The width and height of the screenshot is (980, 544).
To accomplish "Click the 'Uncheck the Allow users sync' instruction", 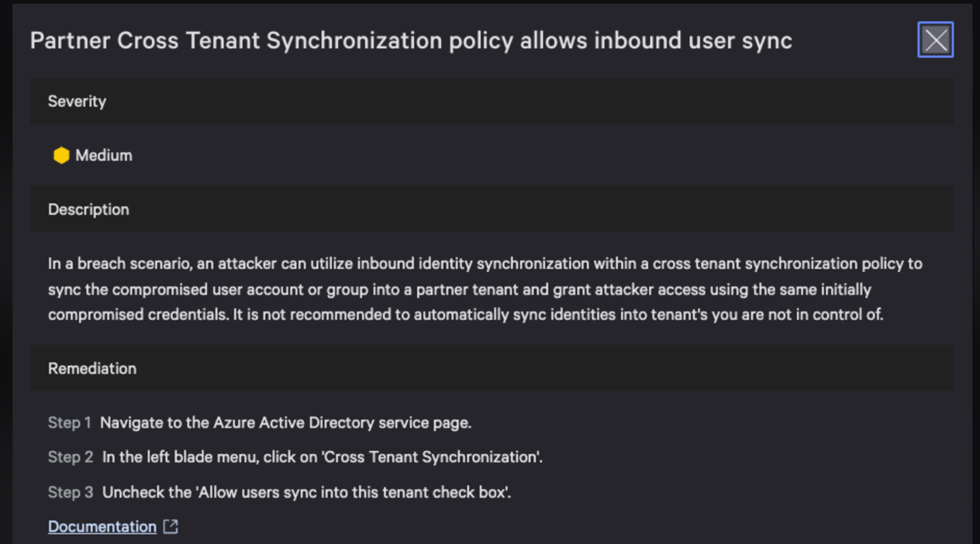I will (306, 492).
